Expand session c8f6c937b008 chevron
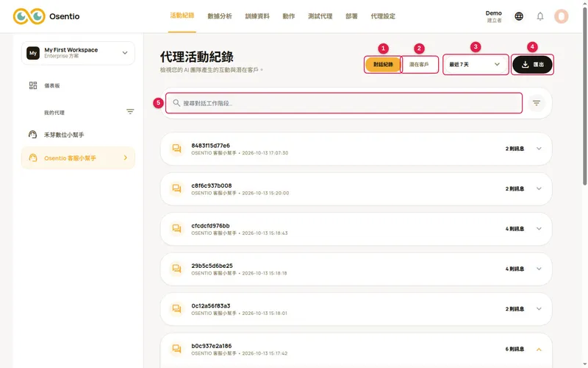The width and height of the screenshot is (588, 368). tap(539, 188)
